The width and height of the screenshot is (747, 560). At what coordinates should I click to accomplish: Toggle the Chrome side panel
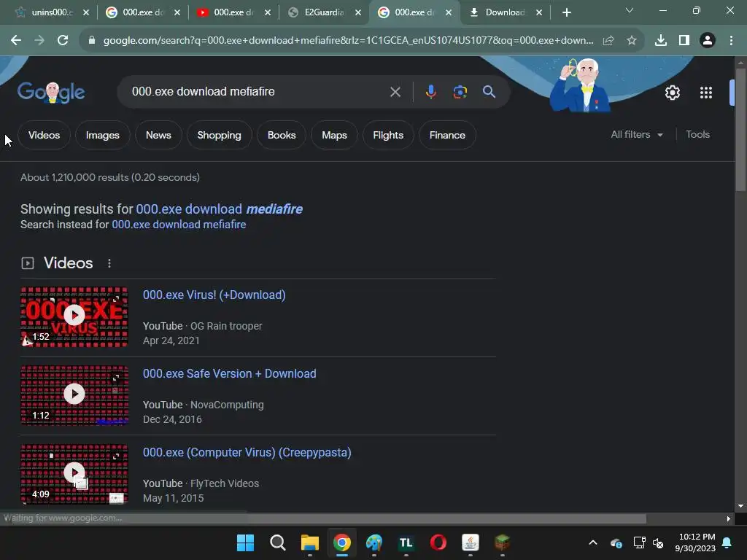pyautogui.click(x=684, y=41)
